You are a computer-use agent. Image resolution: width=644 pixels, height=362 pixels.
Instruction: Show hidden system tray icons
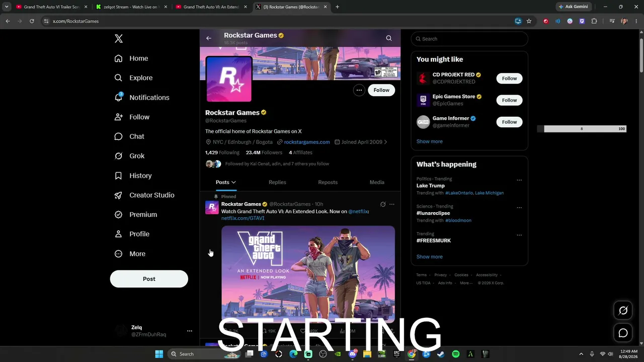pyautogui.click(x=581, y=354)
